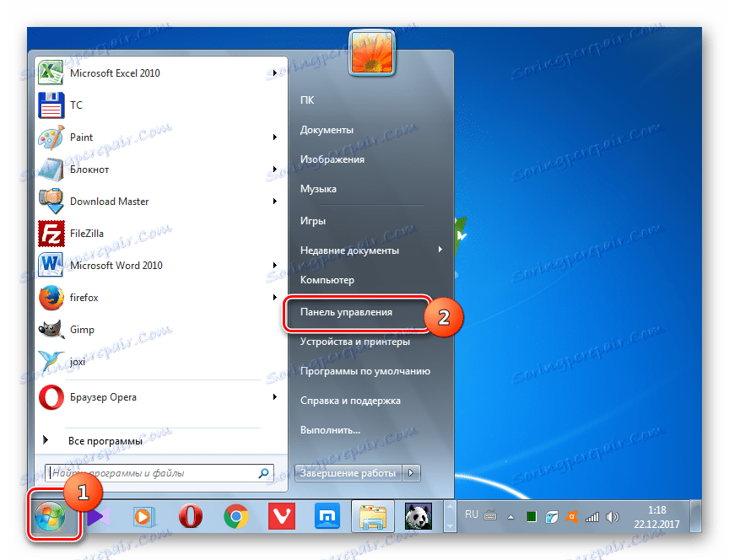Open shutdown options arrow button

pos(411,473)
